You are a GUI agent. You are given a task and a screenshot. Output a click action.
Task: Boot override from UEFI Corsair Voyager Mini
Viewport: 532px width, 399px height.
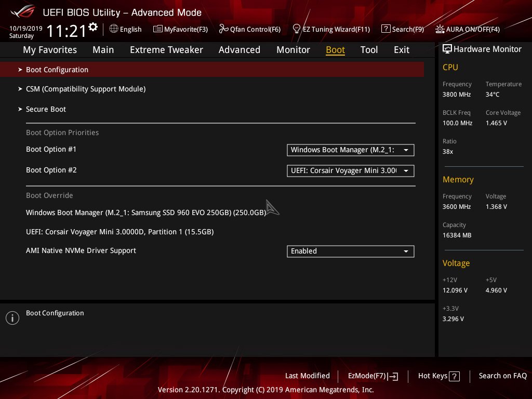120,232
